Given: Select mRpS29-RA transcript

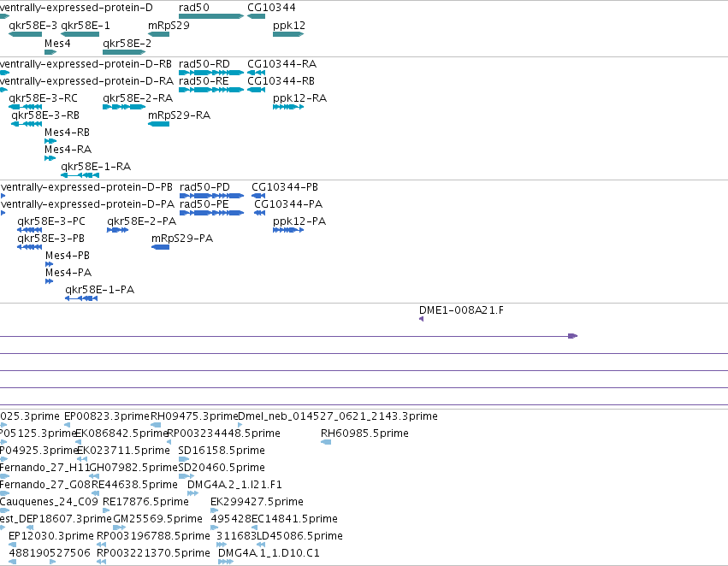Looking at the screenshot, I should click(158, 124).
